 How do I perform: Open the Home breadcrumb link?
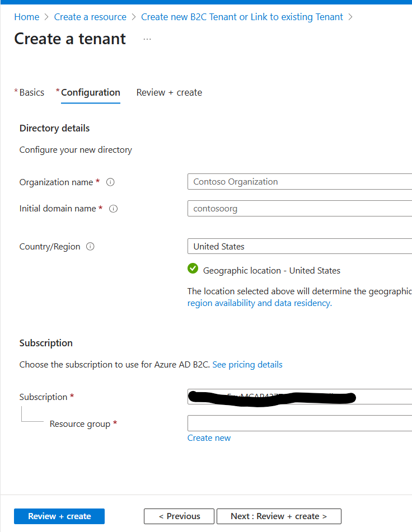(26, 17)
